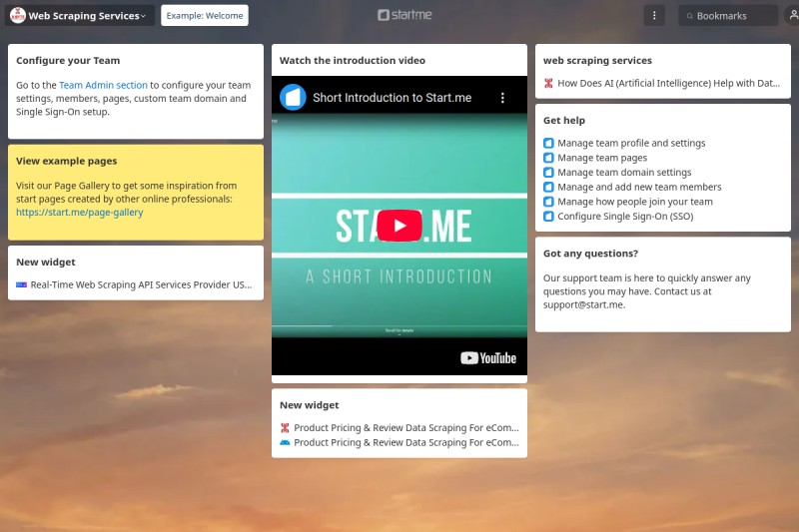Click the start.me channel avatar on video
The height and width of the screenshot is (532, 799).
293,97
